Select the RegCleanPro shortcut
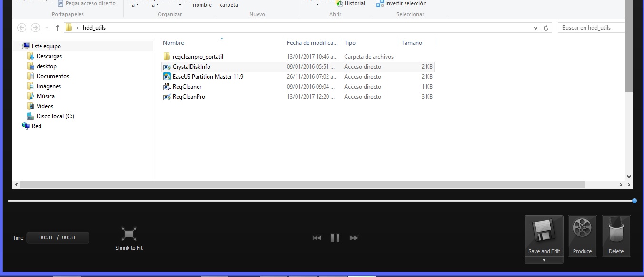The height and width of the screenshot is (277, 644). coord(188,97)
